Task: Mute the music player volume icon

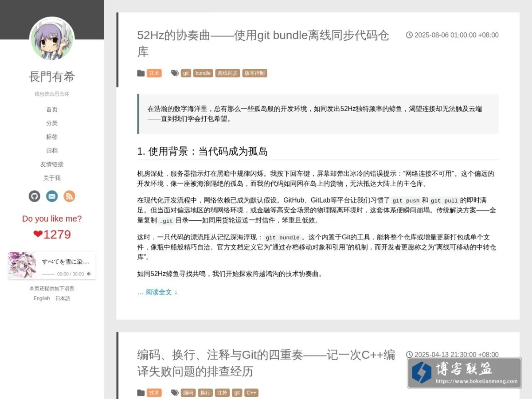Action: (89, 274)
